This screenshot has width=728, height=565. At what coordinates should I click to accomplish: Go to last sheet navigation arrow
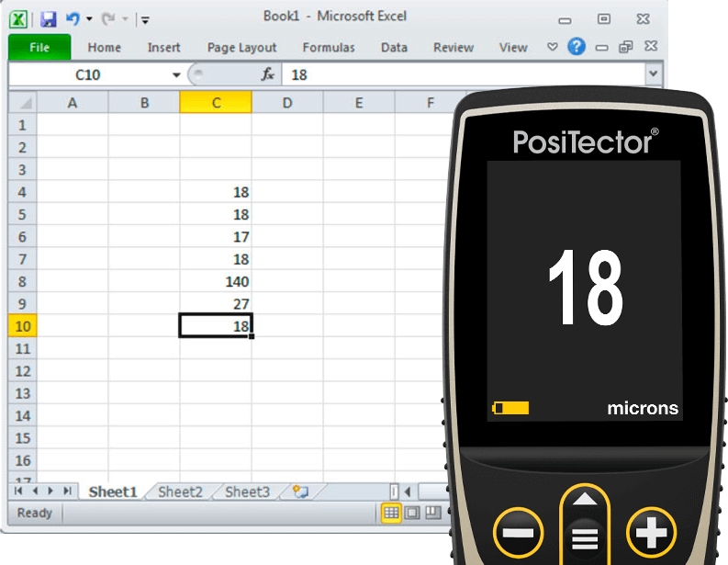67,491
